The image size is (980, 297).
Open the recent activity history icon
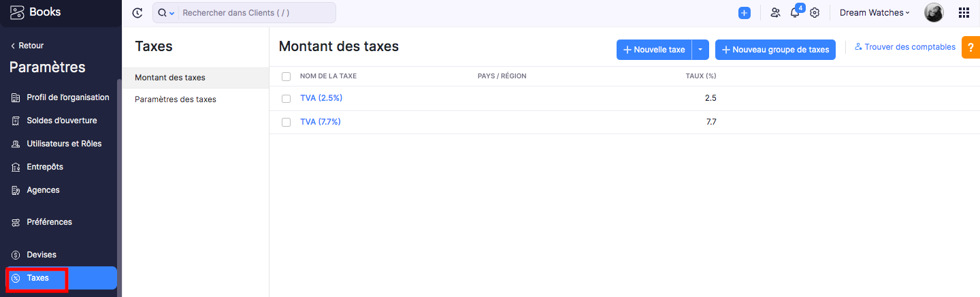point(137,13)
